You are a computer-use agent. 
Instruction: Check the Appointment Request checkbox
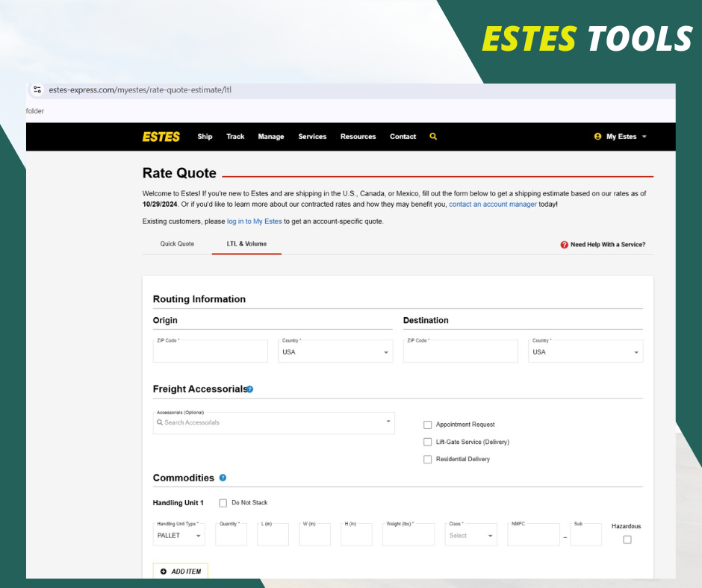428,425
